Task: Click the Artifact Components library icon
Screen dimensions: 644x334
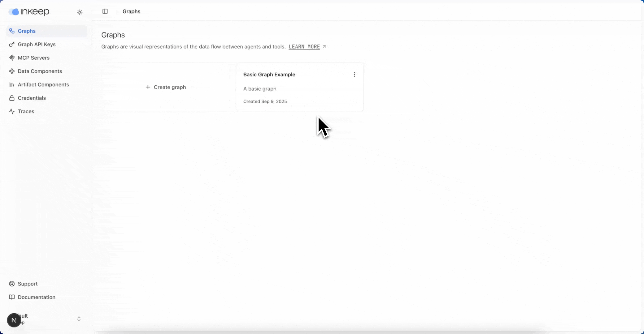Action: point(12,85)
